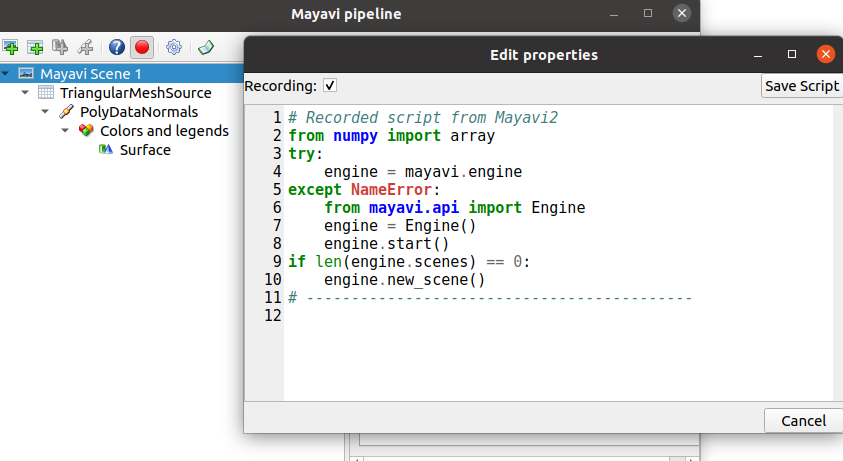
Task: Collapse the TriangularMeshSource node
Action: (x=25, y=93)
